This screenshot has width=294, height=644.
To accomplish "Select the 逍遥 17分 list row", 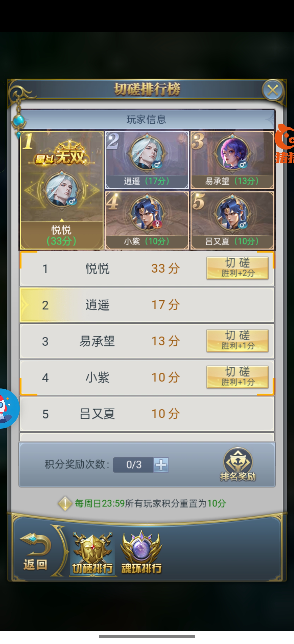I will [147, 305].
